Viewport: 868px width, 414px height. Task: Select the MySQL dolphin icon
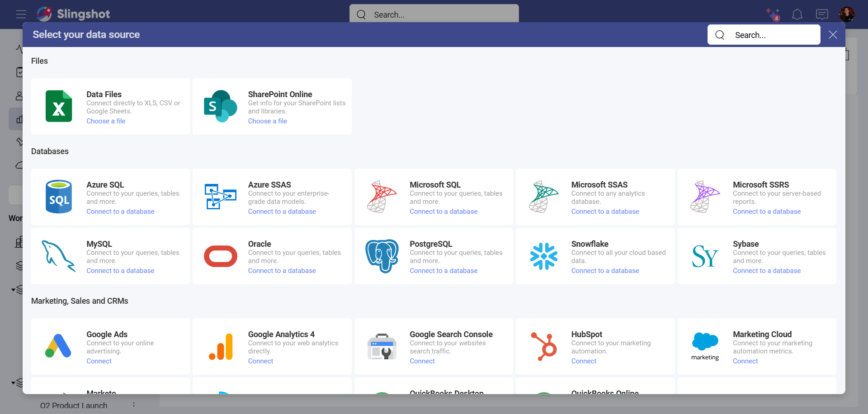[x=59, y=256]
